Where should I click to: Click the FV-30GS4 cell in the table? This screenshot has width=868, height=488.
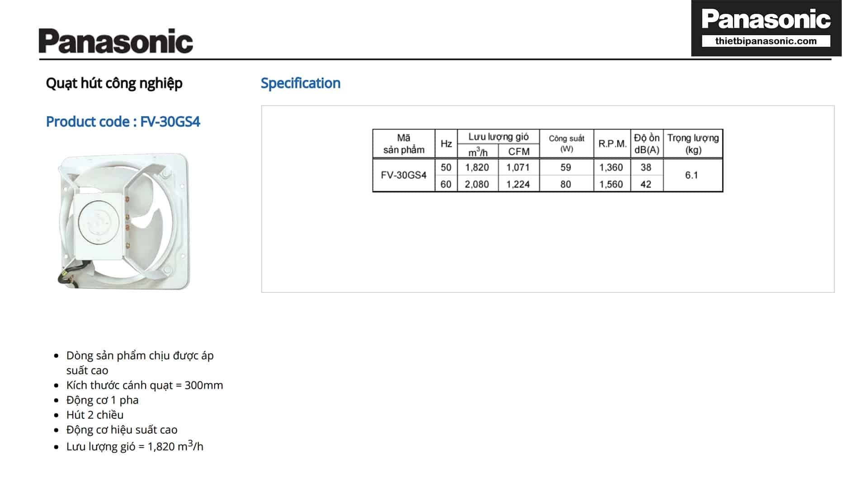[404, 175]
